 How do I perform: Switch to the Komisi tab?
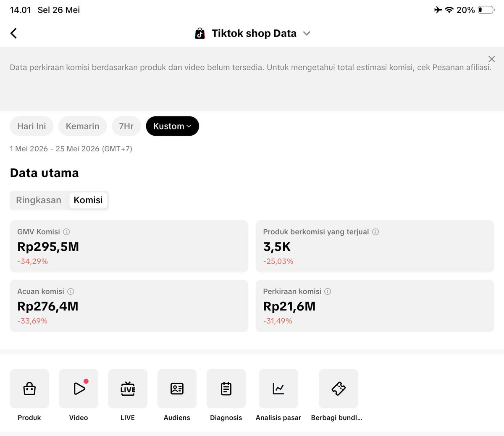(x=88, y=200)
